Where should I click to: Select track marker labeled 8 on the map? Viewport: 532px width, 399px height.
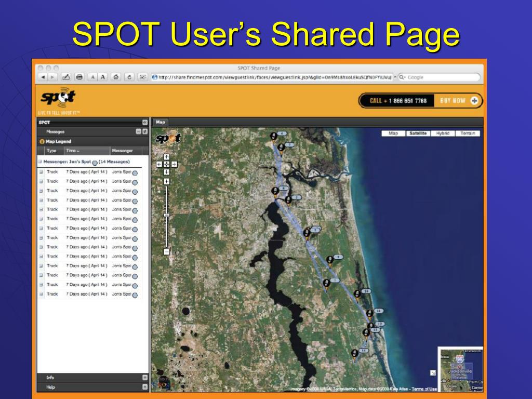275,192
